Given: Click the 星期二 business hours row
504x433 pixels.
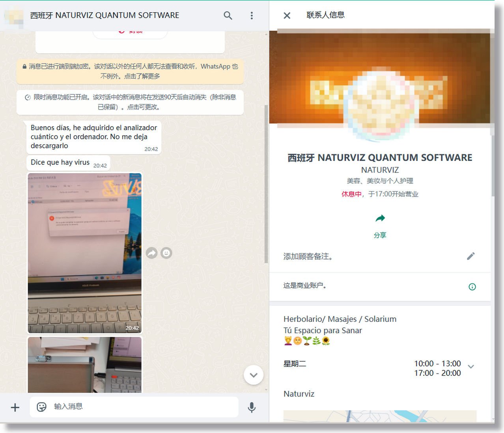Looking at the screenshot, I should [x=379, y=368].
